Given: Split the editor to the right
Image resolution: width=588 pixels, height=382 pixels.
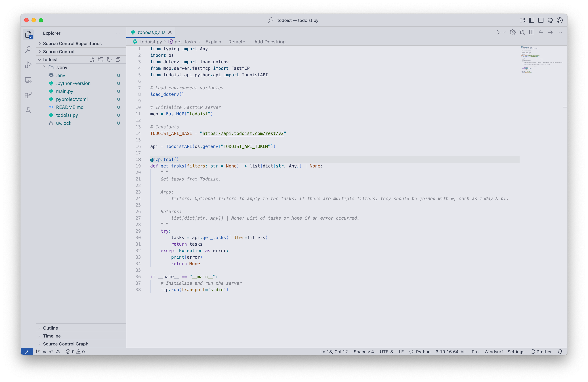Looking at the screenshot, I should point(532,32).
